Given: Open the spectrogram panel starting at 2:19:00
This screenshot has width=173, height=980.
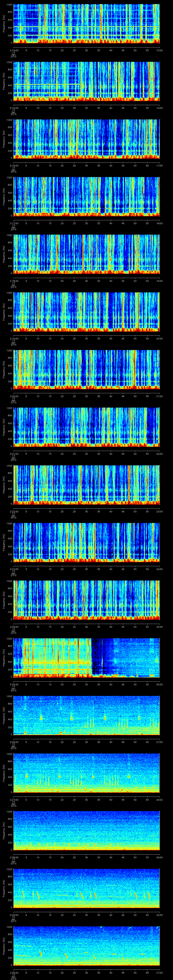Looking at the screenshot, I should (86, 312).
